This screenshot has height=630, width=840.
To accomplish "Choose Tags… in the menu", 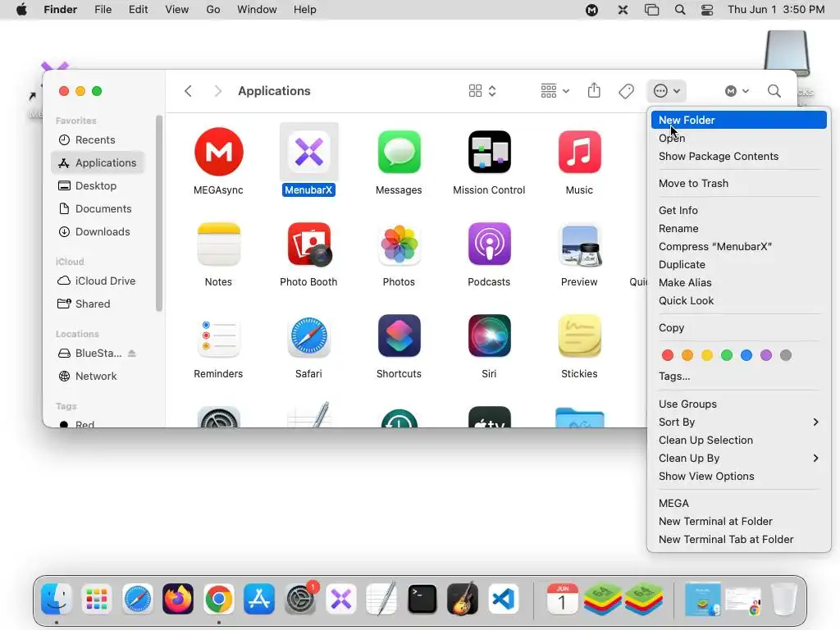I will (x=739, y=376).
